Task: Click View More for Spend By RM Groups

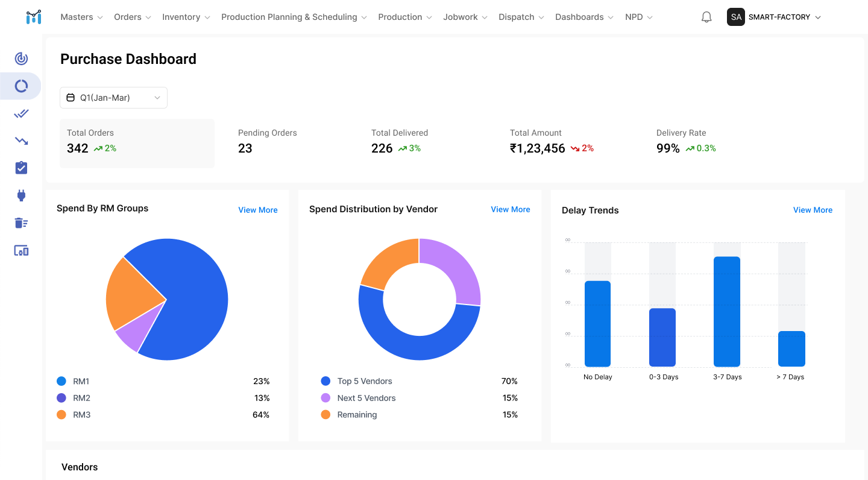Action: pos(258,210)
